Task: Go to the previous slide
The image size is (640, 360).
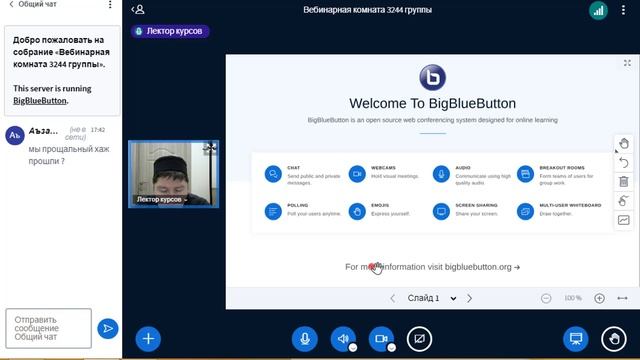Action: click(x=392, y=298)
